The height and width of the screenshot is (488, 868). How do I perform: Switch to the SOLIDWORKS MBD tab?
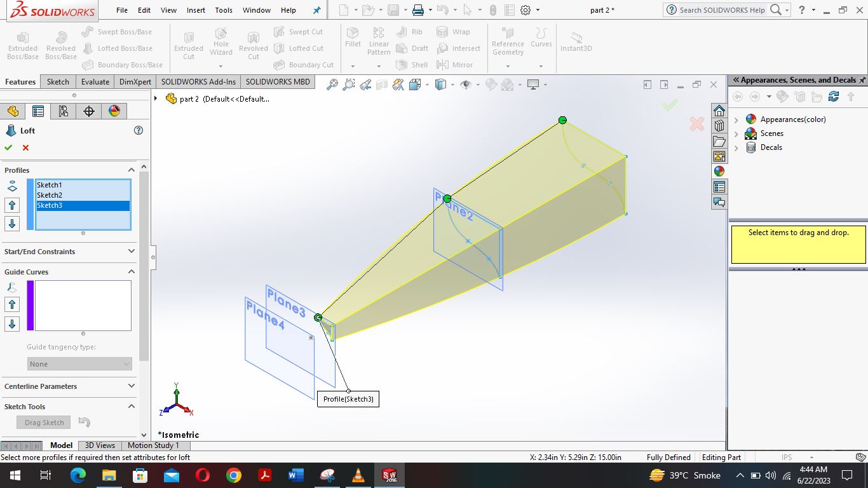tap(278, 81)
